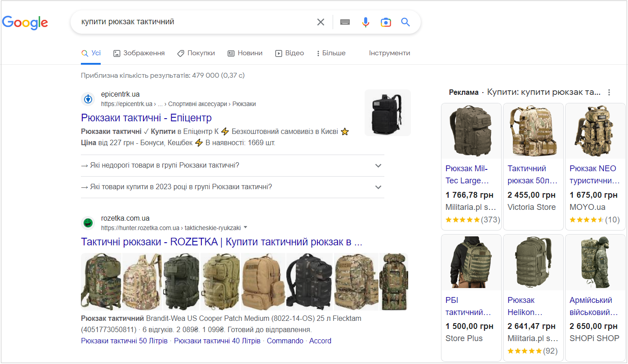Image resolution: width=628 pixels, height=364 pixels.
Task: Open Інструменти search tools
Action: point(390,53)
